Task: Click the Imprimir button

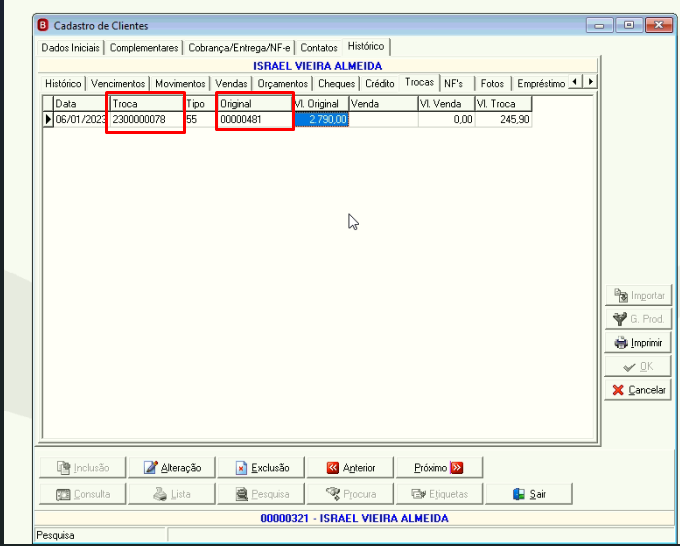Action: tap(638, 343)
